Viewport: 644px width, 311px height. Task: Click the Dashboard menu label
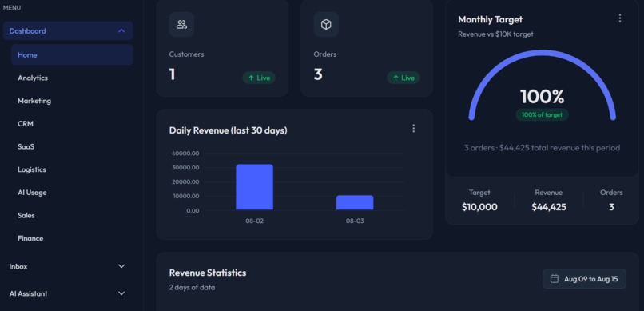27,31
